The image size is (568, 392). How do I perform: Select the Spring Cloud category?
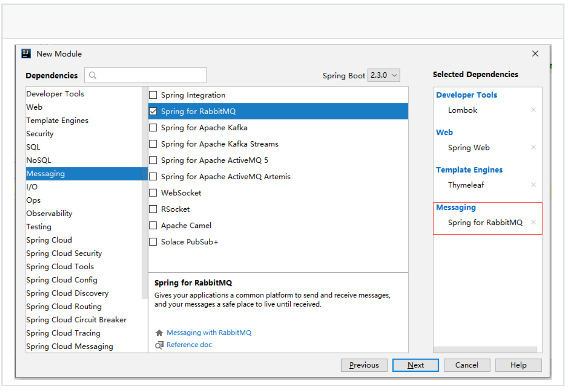tap(49, 240)
